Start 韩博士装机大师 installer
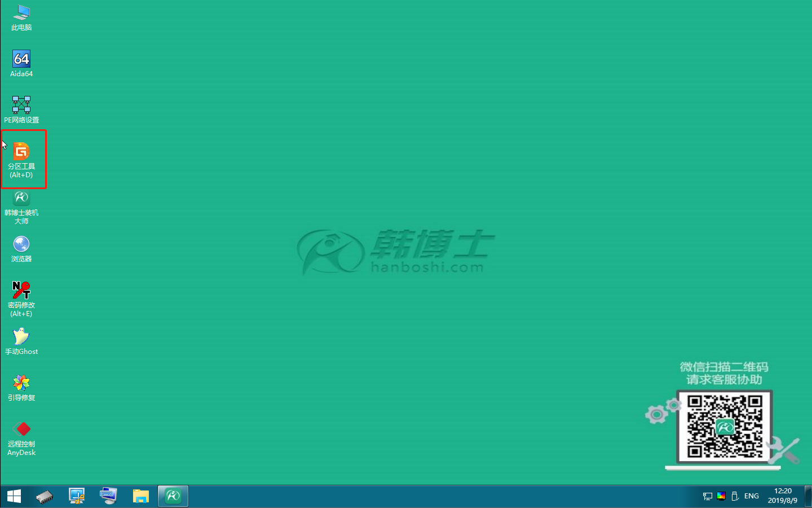812x508 pixels. pos(21,198)
